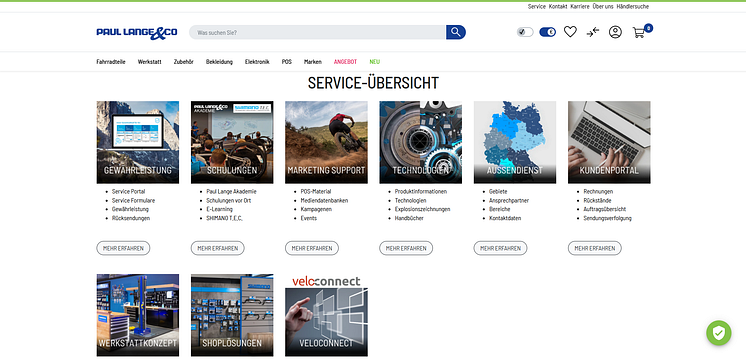
Task: Click the Karriere link in top bar
Action: tap(580, 7)
